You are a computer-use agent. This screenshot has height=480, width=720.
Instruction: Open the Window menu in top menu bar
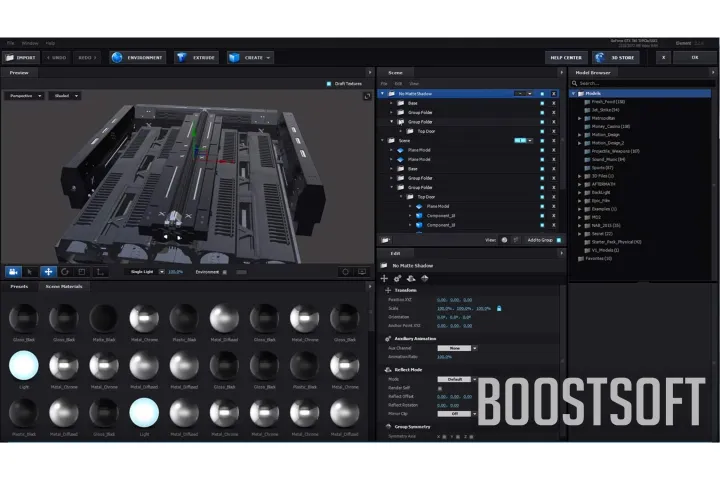[30, 43]
